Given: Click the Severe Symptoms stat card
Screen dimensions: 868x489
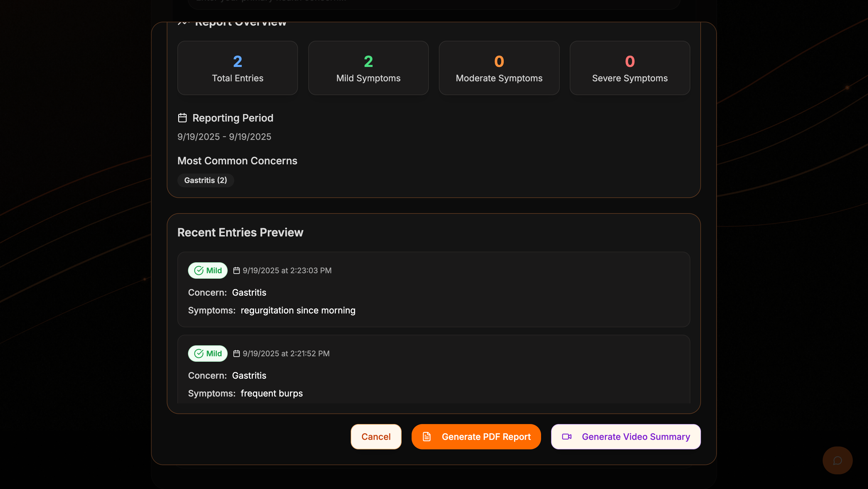Looking at the screenshot, I should click(629, 68).
